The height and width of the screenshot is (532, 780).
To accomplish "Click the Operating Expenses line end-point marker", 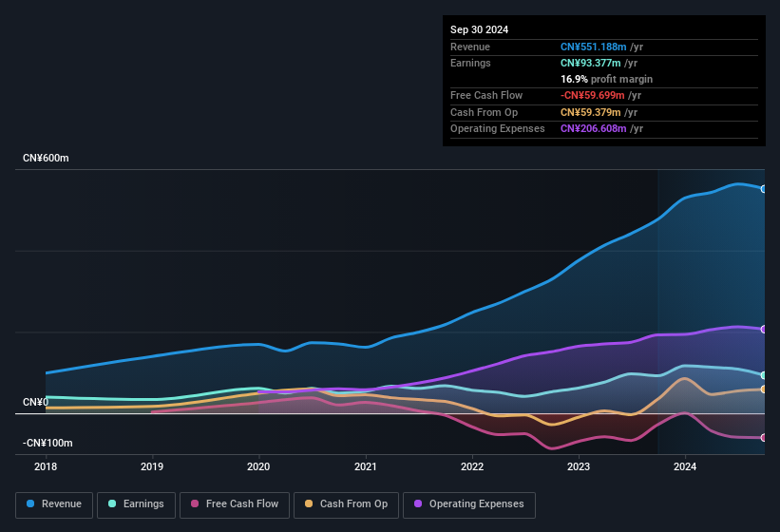I will [764, 330].
